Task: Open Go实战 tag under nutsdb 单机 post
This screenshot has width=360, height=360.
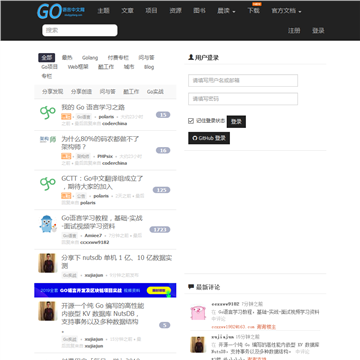Action: 70,275
